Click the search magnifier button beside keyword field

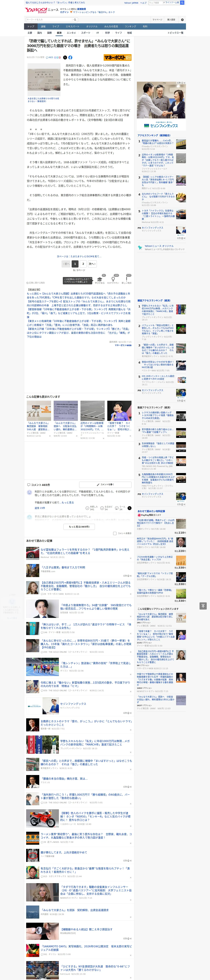(x=75, y=20)
